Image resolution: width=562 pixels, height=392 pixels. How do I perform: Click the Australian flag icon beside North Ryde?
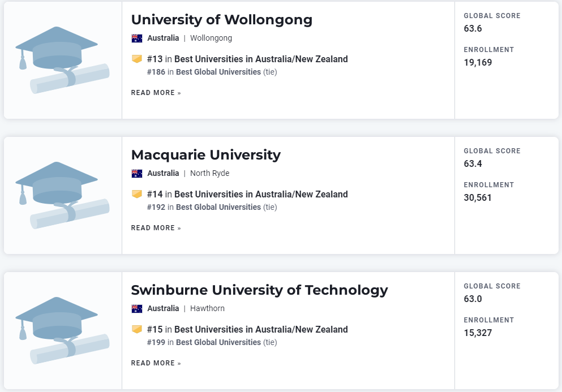[x=137, y=174]
